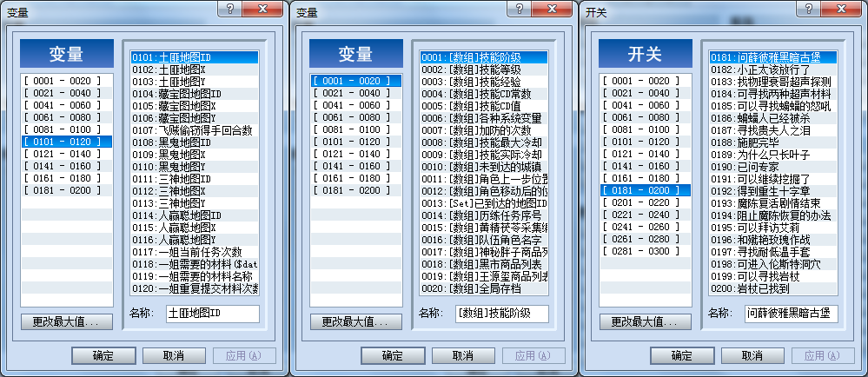Select variable 0007:[数组]加防的次数

pos(484,130)
